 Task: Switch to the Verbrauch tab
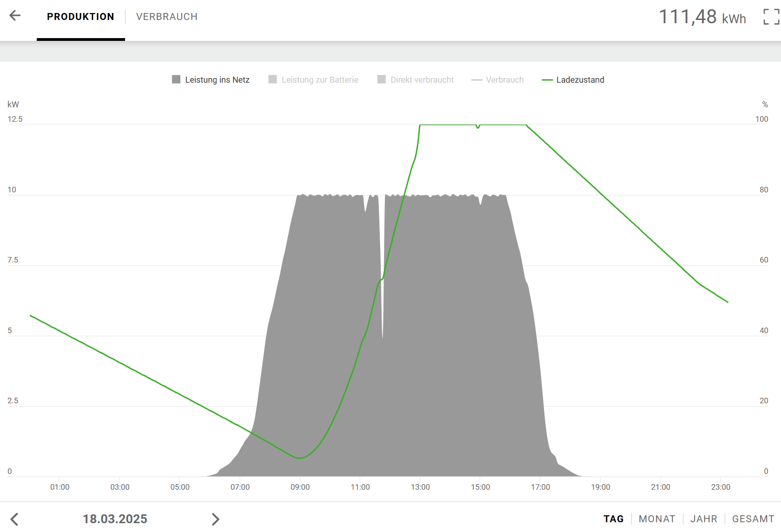[166, 17]
